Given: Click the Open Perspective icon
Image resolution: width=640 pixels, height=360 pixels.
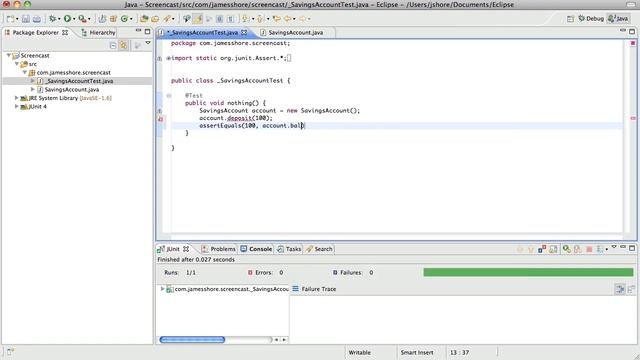Looking at the screenshot, I should point(571,19).
